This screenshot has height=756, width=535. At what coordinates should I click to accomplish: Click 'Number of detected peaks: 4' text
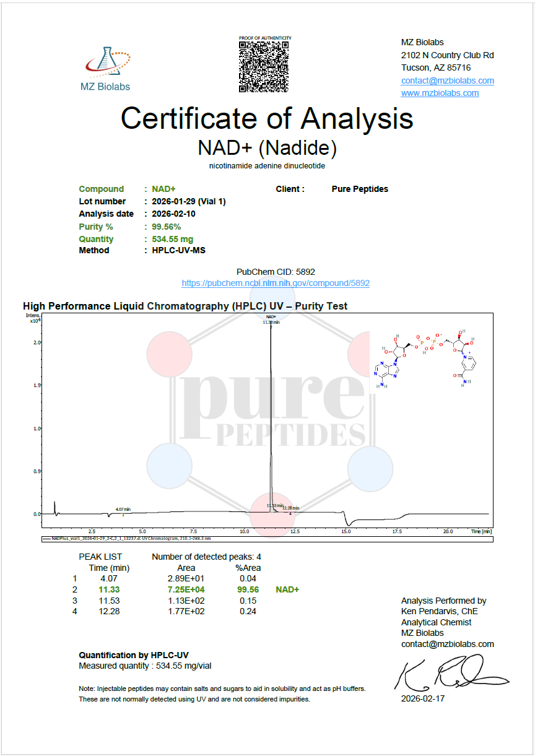pyautogui.click(x=206, y=557)
